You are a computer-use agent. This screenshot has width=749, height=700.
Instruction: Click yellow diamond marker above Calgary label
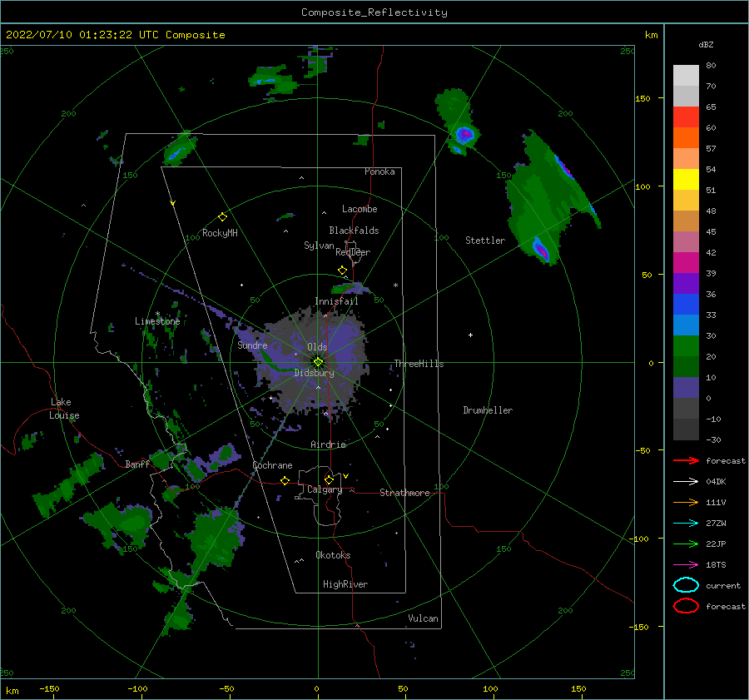[x=329, y=479]
